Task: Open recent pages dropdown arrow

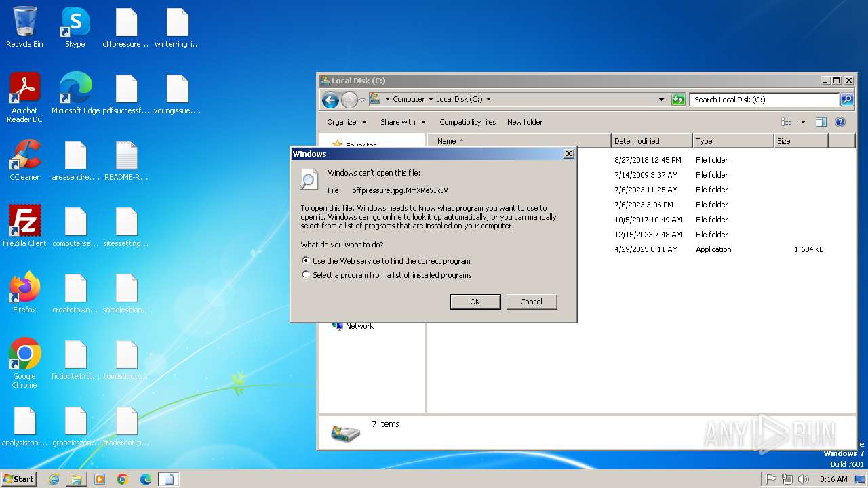Action: tap(363, 100)
